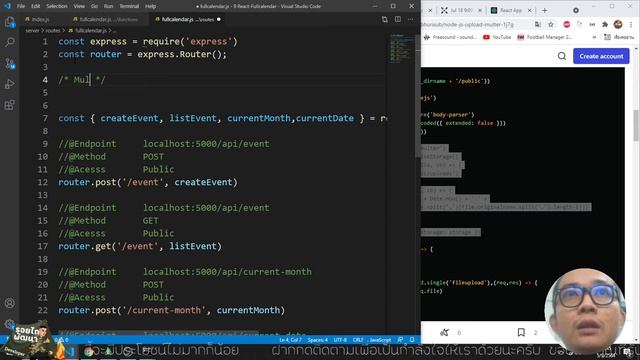Screen dimensions: 640x360
Task: Close the Jul 18 browser tab
Action: 480,10
